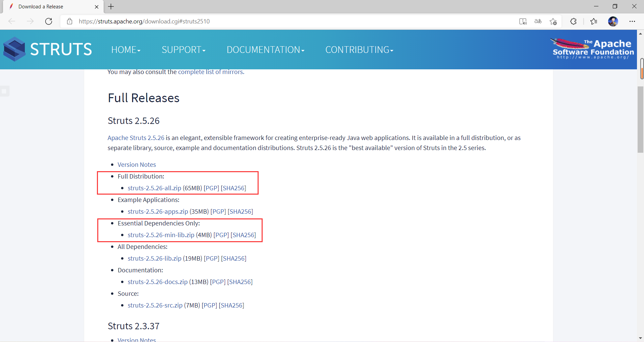Expand the CONTRIBUTING menu
Screen dimensions: 644x342
359,50
